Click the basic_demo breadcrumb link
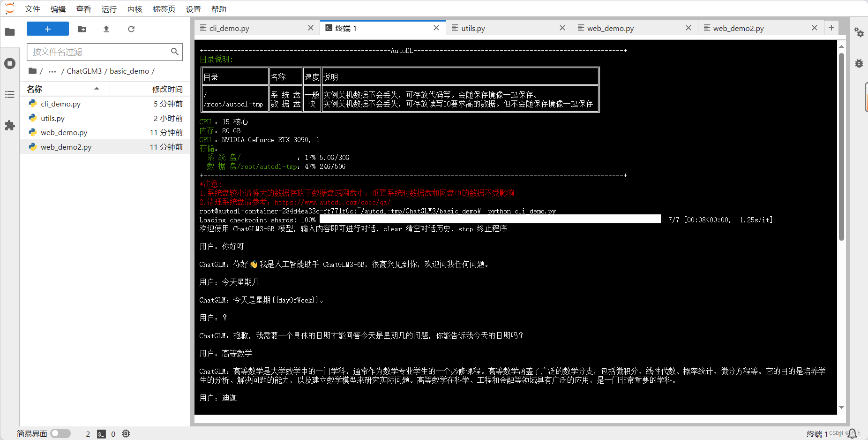 (129, 71)
